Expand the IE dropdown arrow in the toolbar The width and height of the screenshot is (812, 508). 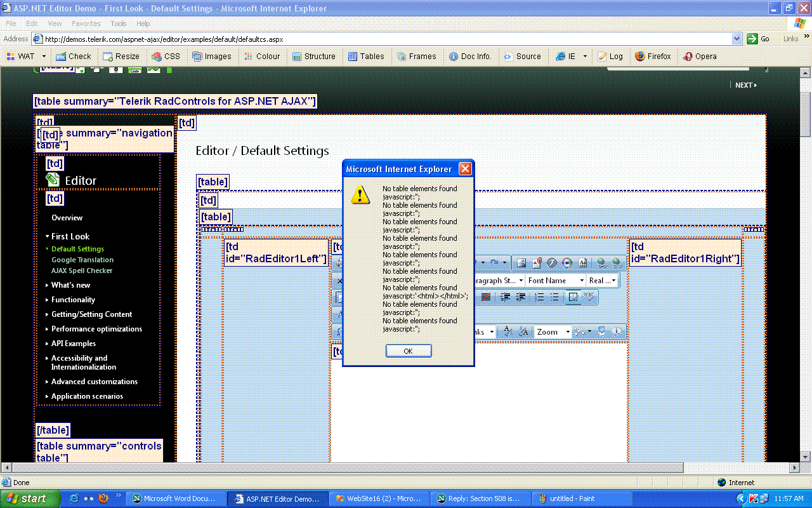coord(585,57)
